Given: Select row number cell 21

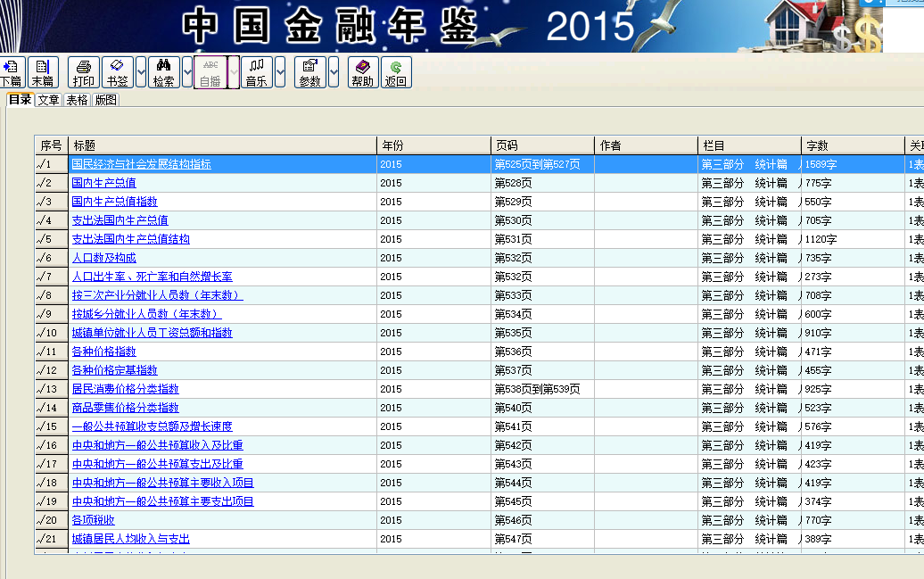Looking at the screenshot, I should 51,539.
